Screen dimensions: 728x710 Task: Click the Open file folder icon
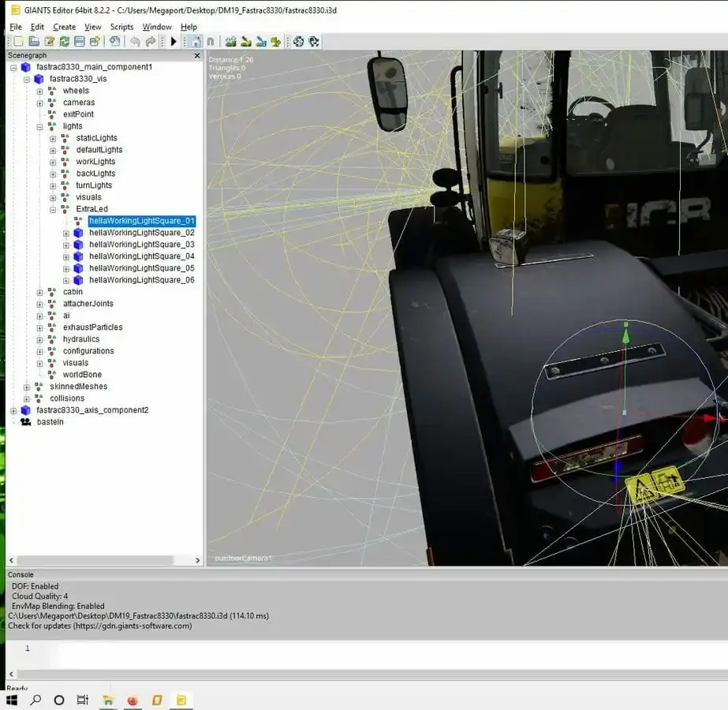[34, 42]
